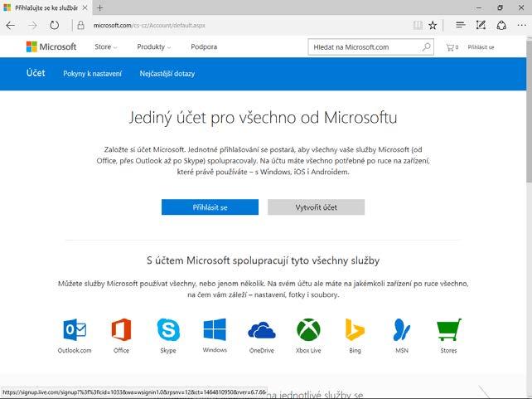Click the Microsoft logo
Image resolution: width=532 pixels, height=399 pixels.
(x=51, y=46)
